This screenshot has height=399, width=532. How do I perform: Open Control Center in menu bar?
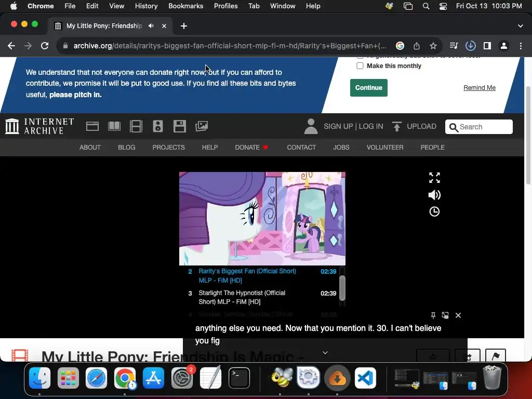coord(443,6)
